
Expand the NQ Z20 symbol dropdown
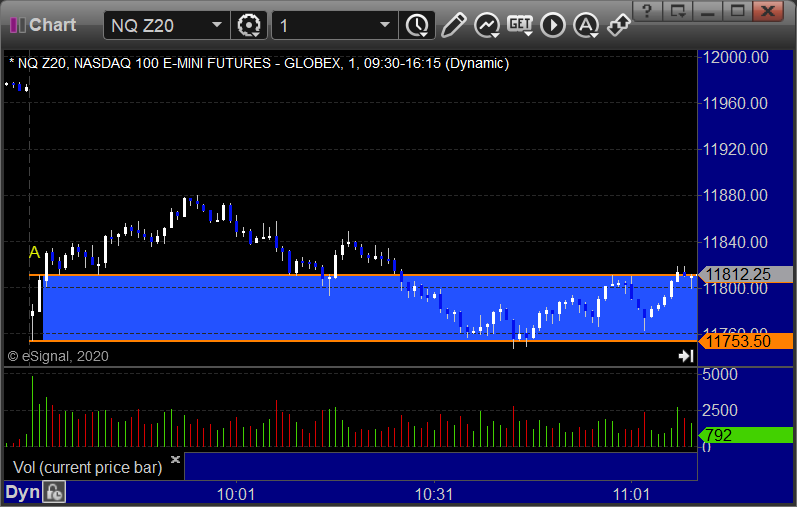tap(217, 25)
